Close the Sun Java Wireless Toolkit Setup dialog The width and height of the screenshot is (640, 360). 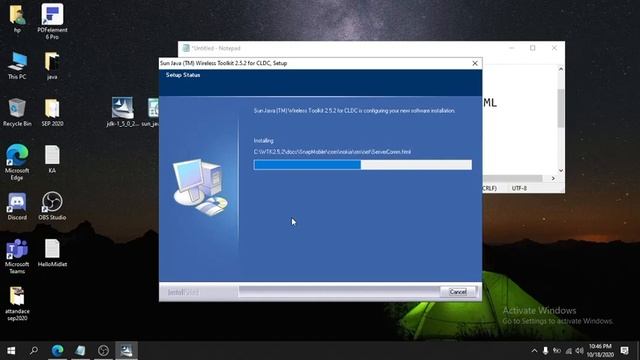[x=475, y=63]
